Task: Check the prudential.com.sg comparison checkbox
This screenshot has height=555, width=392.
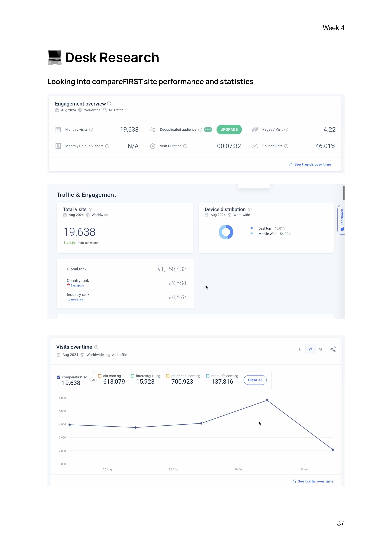Action: coord(168,376)
